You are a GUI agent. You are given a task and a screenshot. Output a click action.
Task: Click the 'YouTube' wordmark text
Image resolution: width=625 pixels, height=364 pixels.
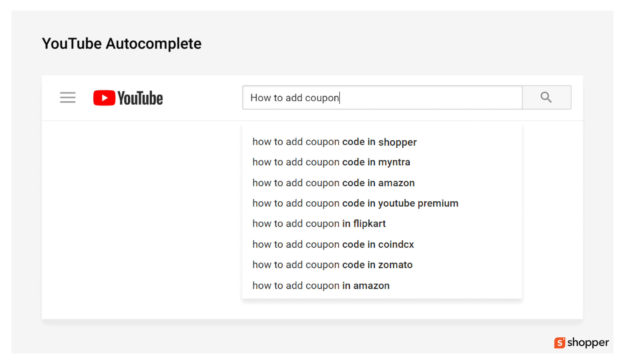140,98
